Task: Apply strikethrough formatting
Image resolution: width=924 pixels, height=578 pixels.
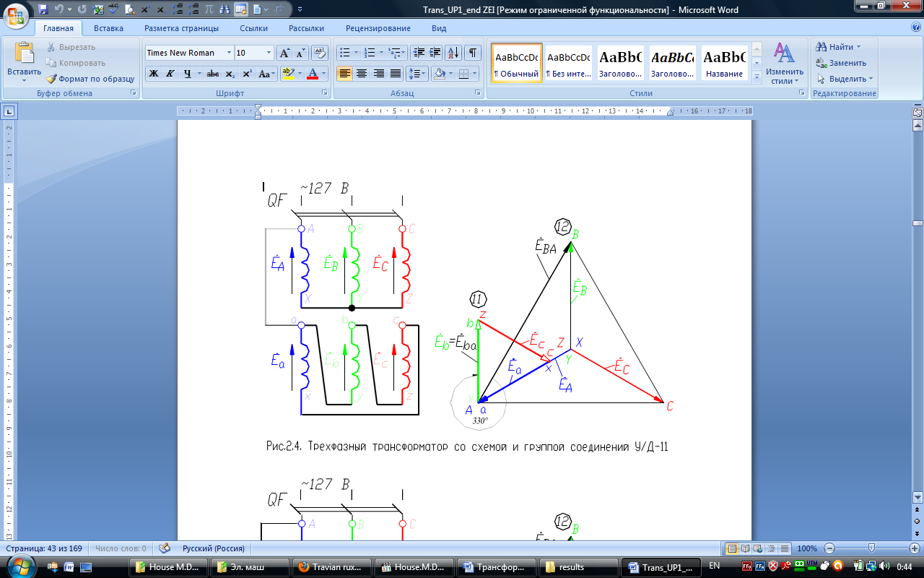Action: coord(213,74)
